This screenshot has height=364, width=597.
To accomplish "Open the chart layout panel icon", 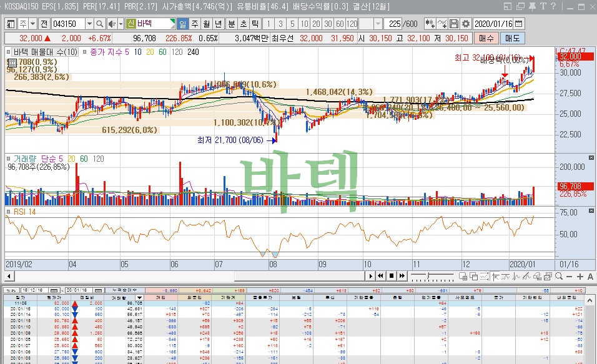I will 11,24.
